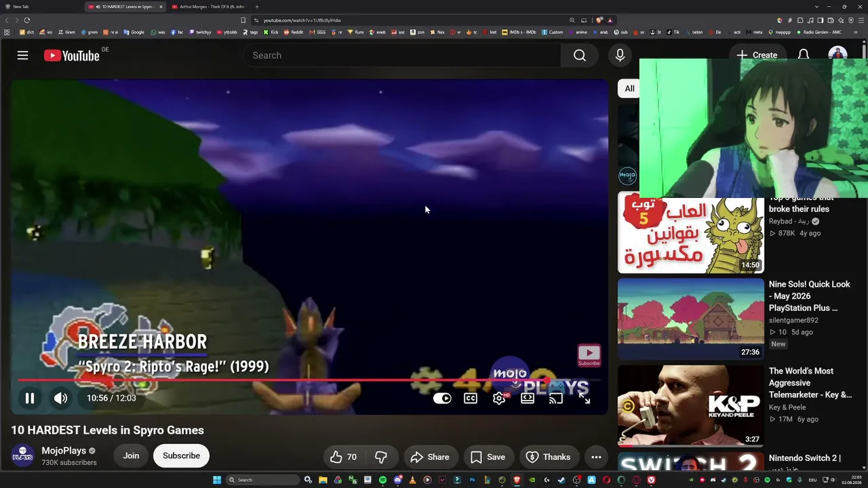The height and width of the screenshot is (488, 868).
Task: Open the Windows Start menu
Action: 217,480
